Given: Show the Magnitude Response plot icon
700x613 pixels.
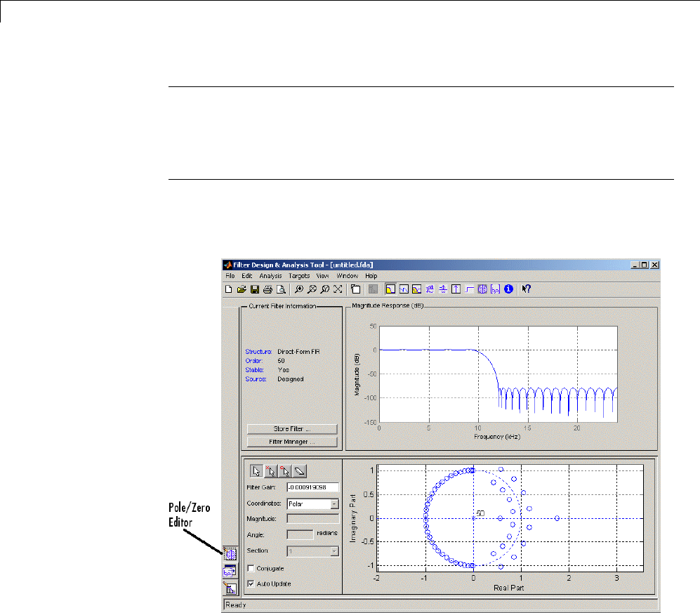Looking at the screenshot, I should click(x=390, y=289).
